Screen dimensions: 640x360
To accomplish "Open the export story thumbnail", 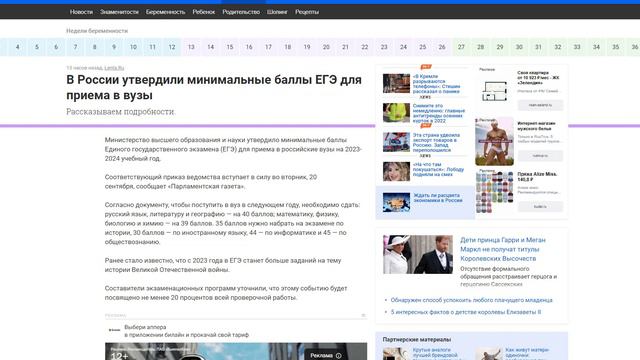I will [x=396, y=142].
